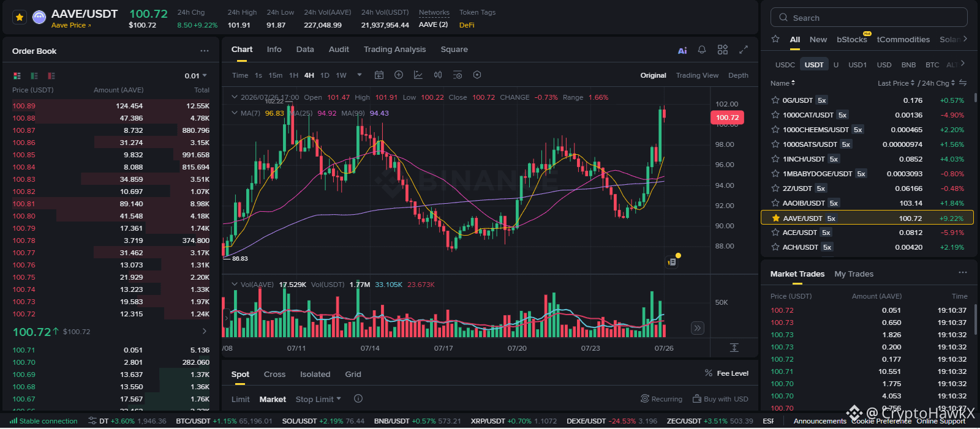
Task: Click the market search field
Action: click(x=869, y=17)
